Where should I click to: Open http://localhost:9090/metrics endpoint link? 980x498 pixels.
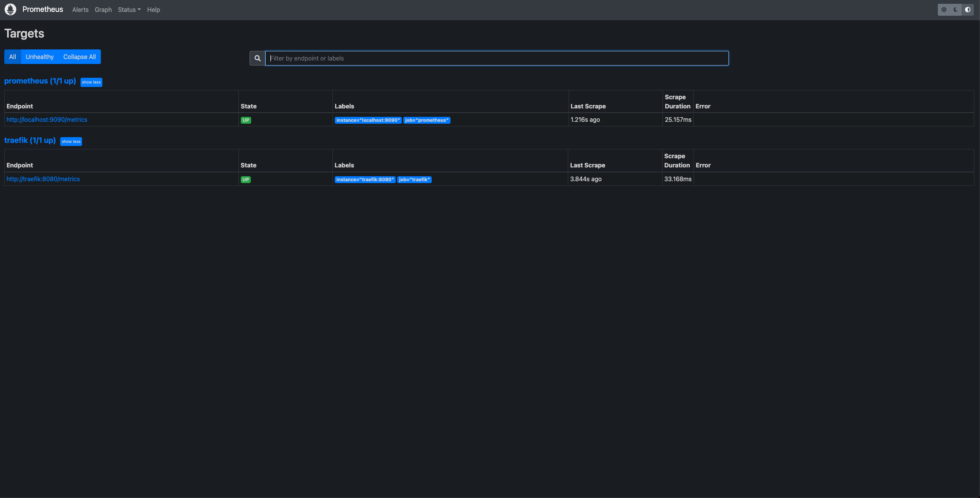[x=47, y=120]
